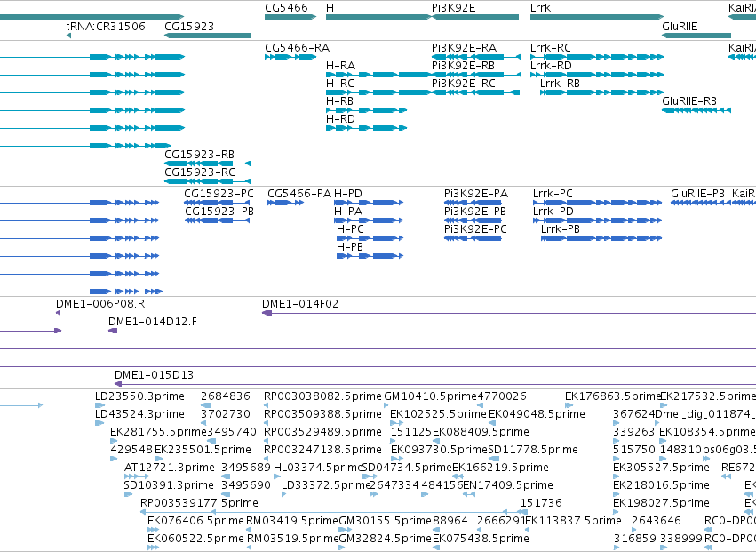Click EST EK281755.5prime

point(114,441)
